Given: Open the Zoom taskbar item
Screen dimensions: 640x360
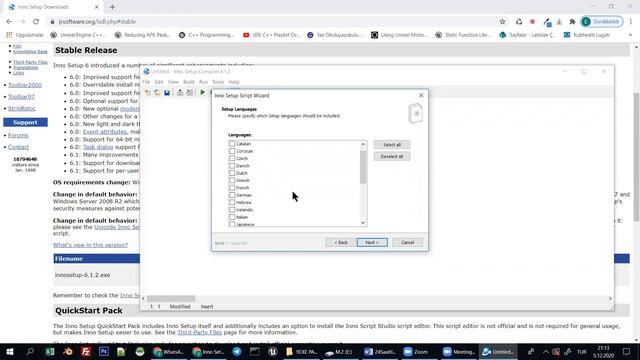Looking at the screenshot, I should point(416,351).
